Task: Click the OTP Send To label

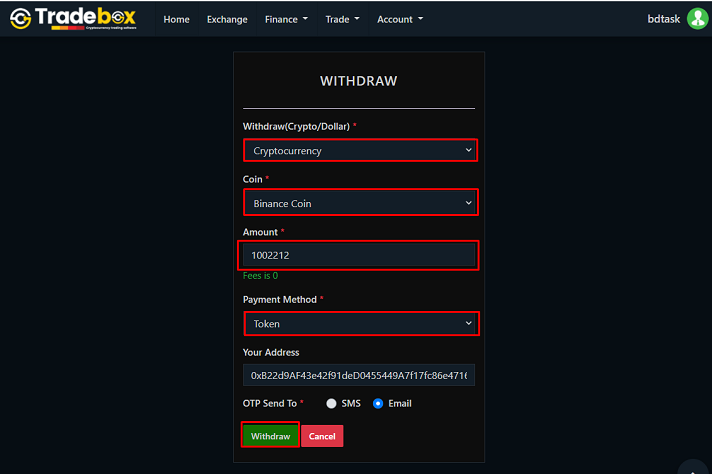Action: [x=269, y=403]
